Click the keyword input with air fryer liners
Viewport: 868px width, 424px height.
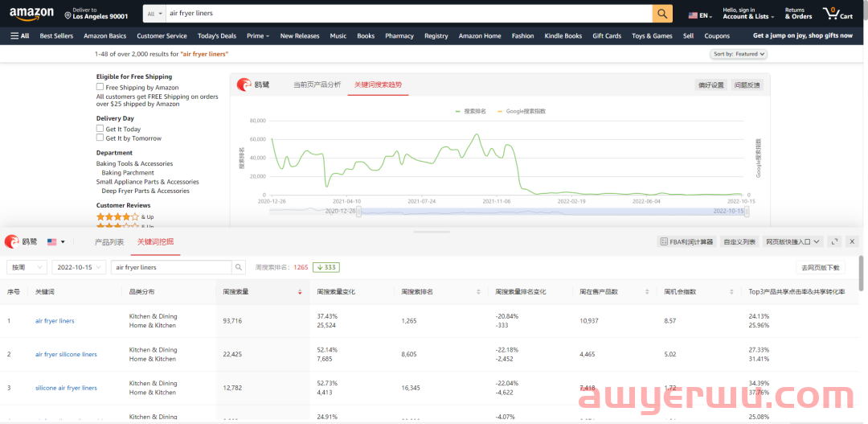[172, 267]
